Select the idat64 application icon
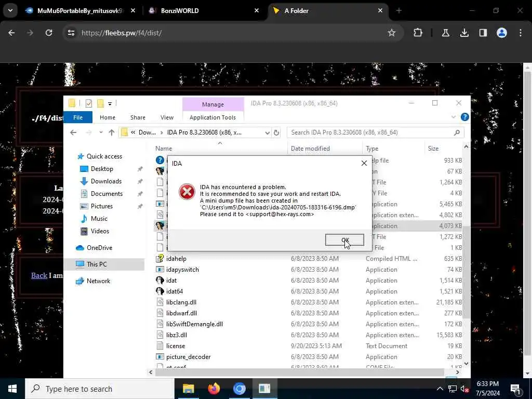Image resolution: width=532 pixels, height=399 pixels. [160, 291]
